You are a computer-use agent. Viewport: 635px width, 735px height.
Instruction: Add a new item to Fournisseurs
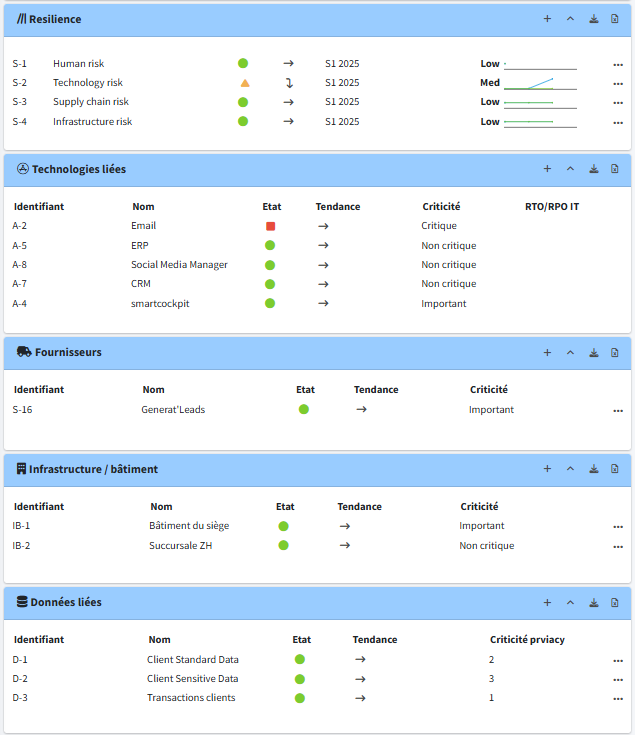(x=547, y=353)
